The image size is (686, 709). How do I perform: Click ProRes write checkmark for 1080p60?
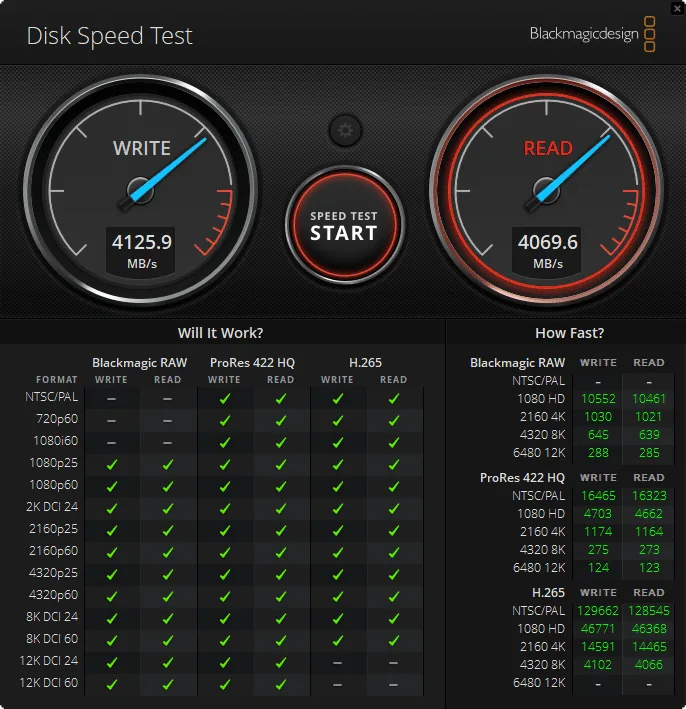click(x=225, y=487)
